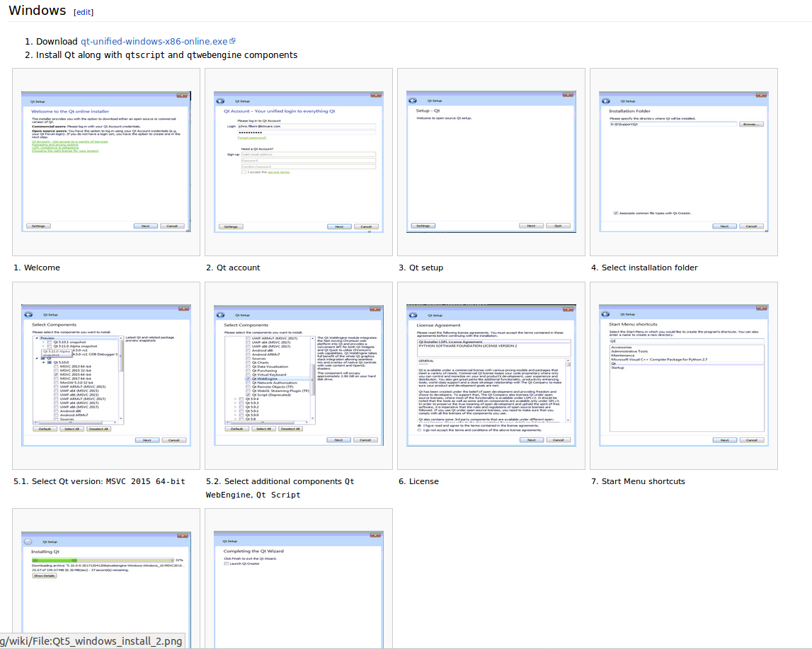Viewport: 812px width, 649px height.
Task: Click the external link icon after the download link
Action: [232, 42]
